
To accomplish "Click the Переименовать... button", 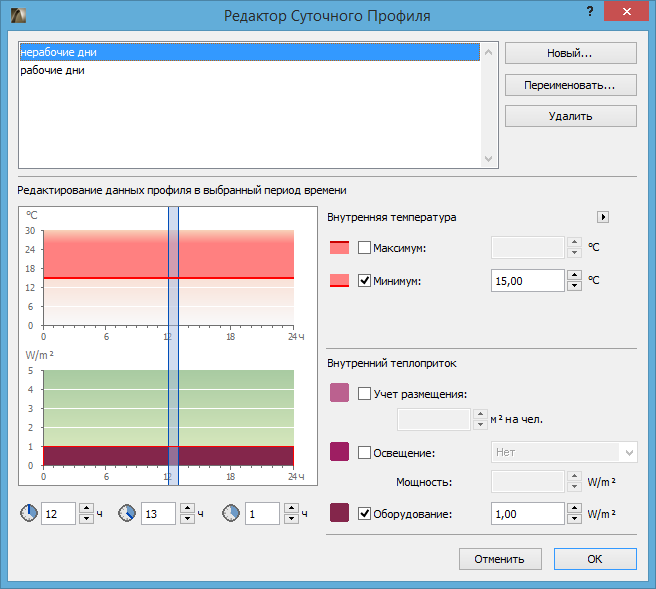I will click(x=571, y=85).
